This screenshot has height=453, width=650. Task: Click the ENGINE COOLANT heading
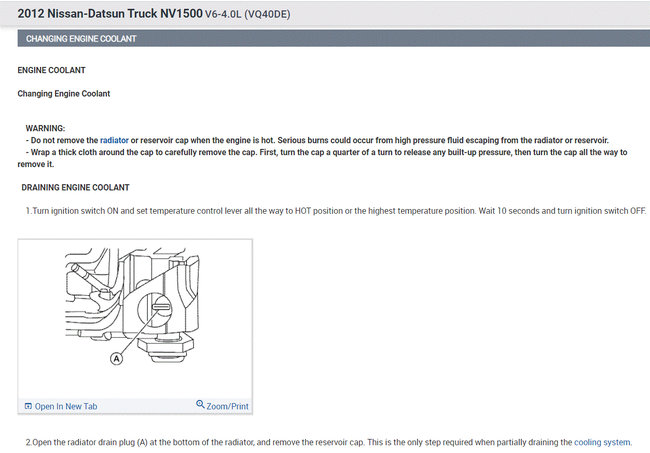[x=51, y=70]
